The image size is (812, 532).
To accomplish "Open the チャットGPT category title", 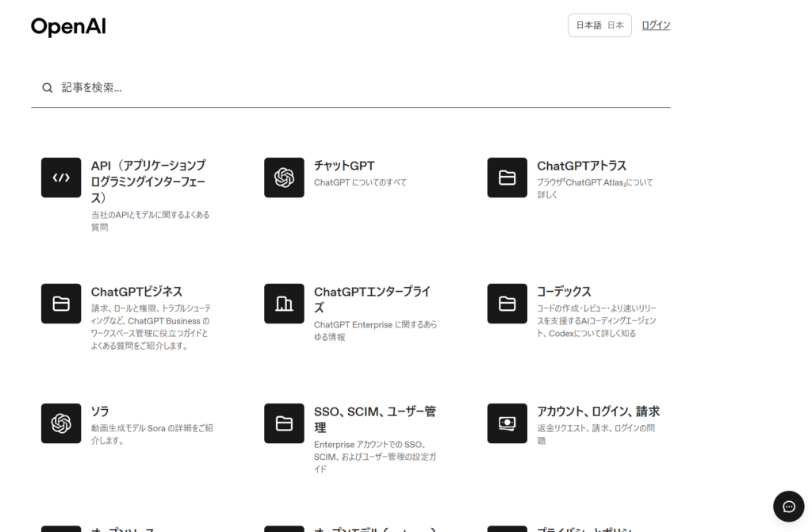I will [x=344, y=166].
